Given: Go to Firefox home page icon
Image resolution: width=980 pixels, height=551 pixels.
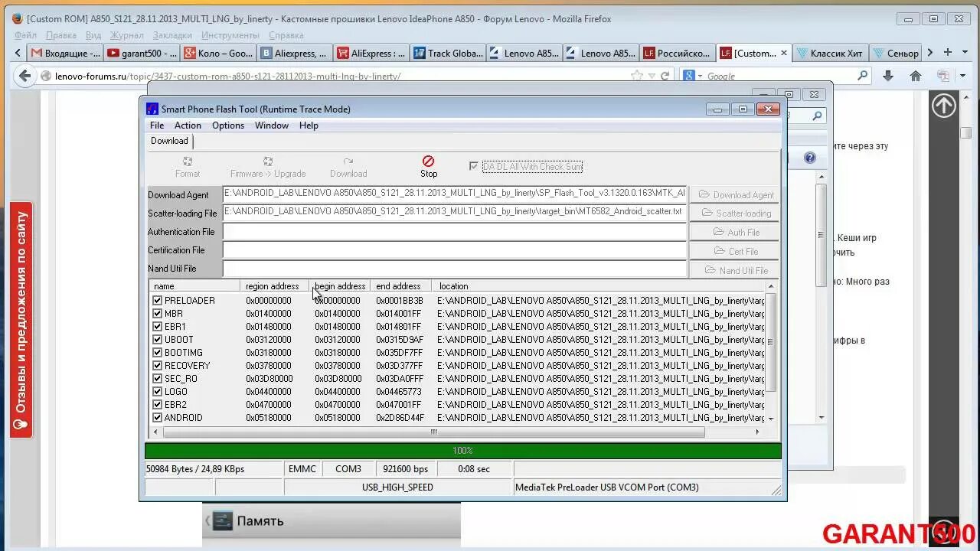Looking at the screenshot, I should 915,76.
